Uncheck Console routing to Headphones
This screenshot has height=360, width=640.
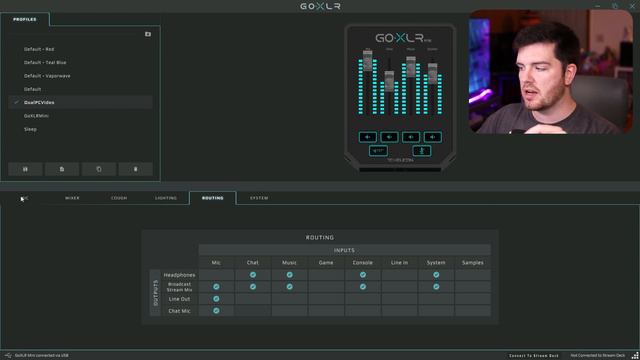pyautogui.click(x=363, y=275)
